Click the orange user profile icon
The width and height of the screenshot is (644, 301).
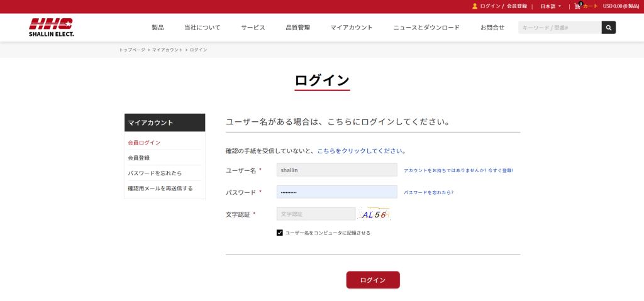[475, 6]
